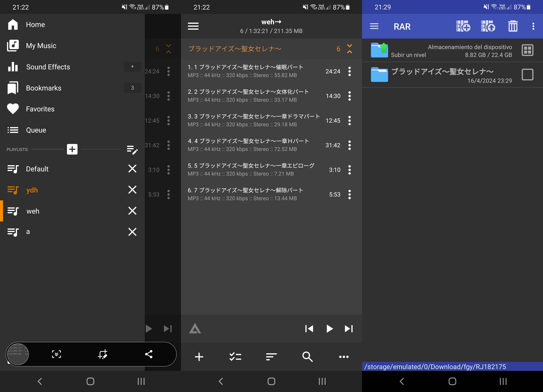The image size is (543, 392).
Task: Tap the screenshot preview thumbnail
Action: click(18, 354)
